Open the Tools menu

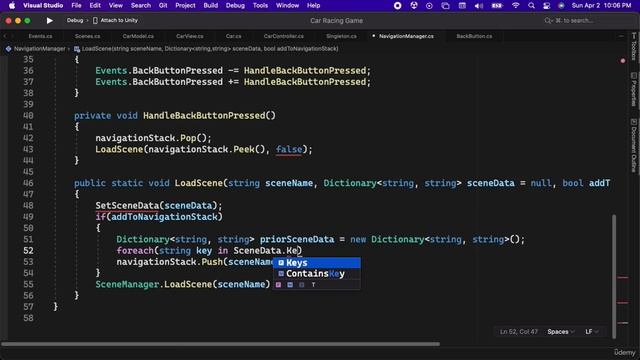point(260,6)
